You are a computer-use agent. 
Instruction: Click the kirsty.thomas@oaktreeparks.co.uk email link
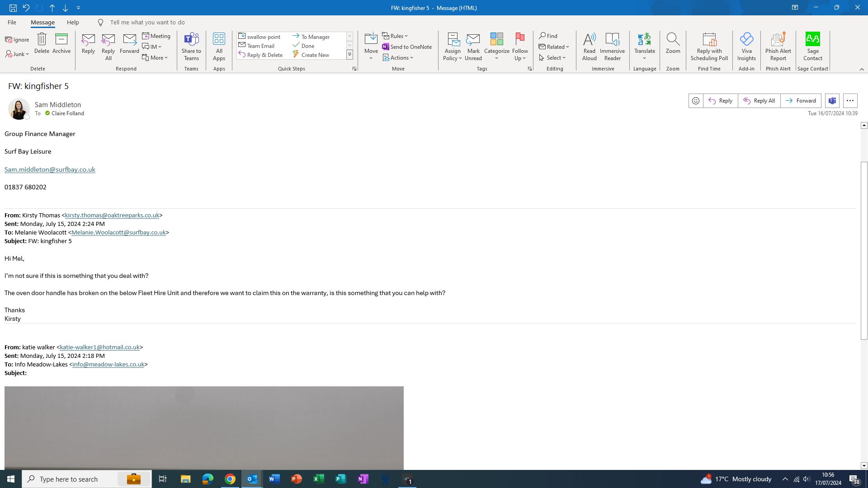[112, 216]
